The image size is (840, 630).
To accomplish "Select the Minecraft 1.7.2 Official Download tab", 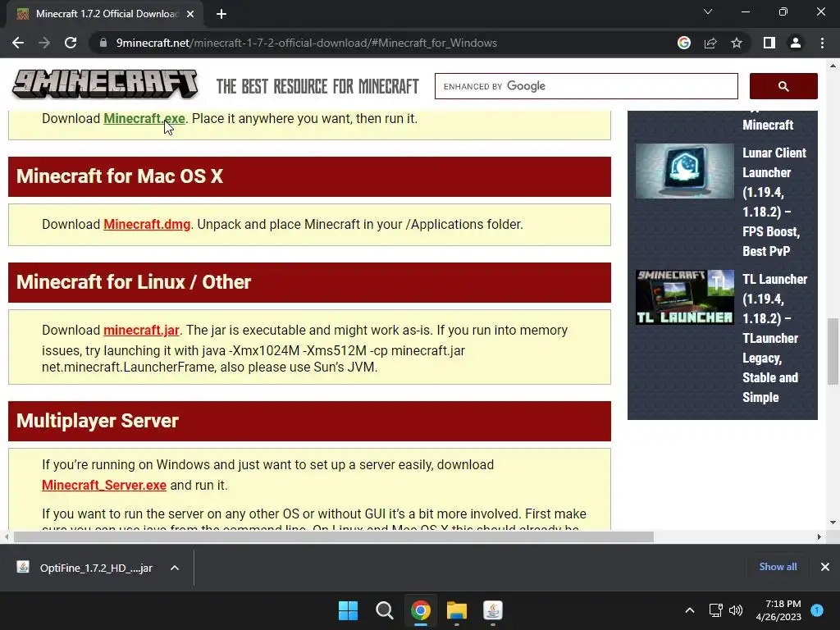I will point(105,14).
